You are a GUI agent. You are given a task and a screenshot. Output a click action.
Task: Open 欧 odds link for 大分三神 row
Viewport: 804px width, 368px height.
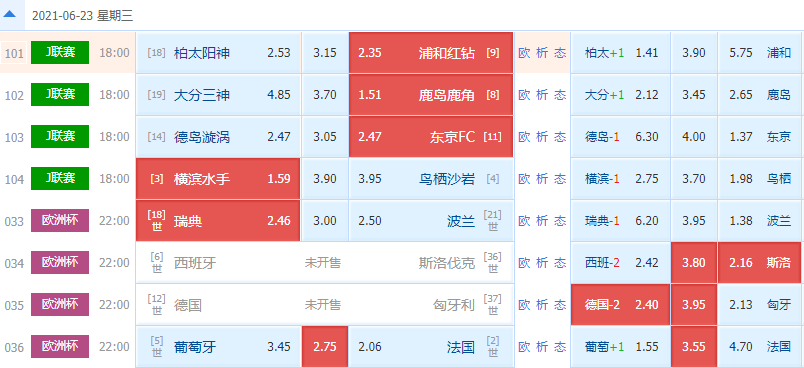click(524, 95)
